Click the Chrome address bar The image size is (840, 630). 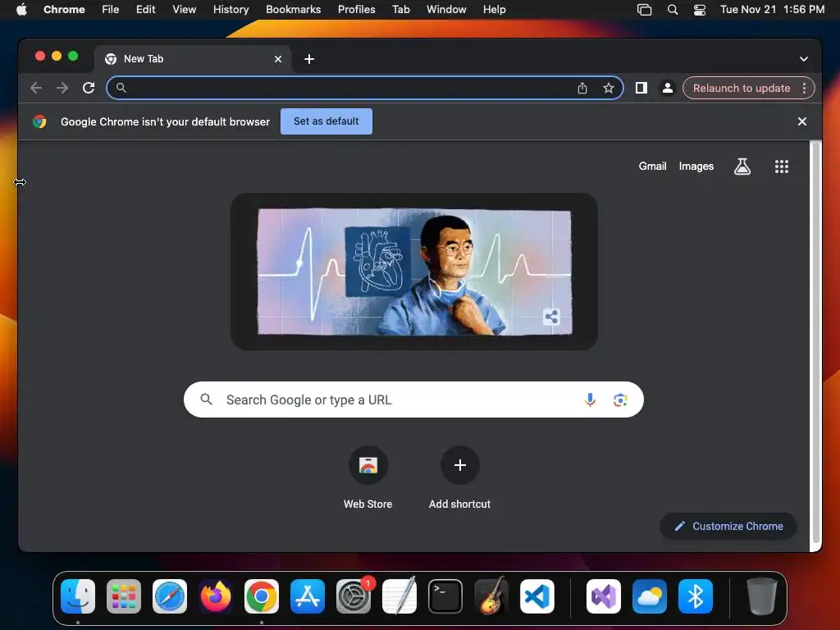point(364,88)
